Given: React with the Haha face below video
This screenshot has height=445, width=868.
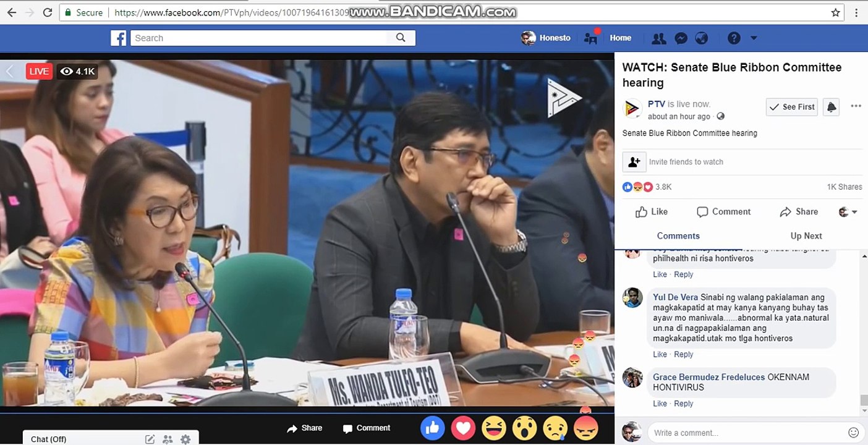Looking at the screenshot, I should (494, 428).
